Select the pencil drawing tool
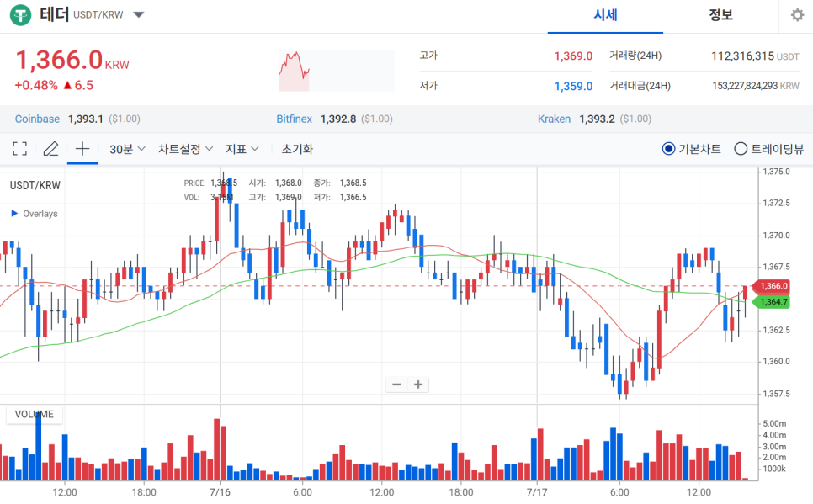Screen dimensions: 813x504 click(50, 149)
